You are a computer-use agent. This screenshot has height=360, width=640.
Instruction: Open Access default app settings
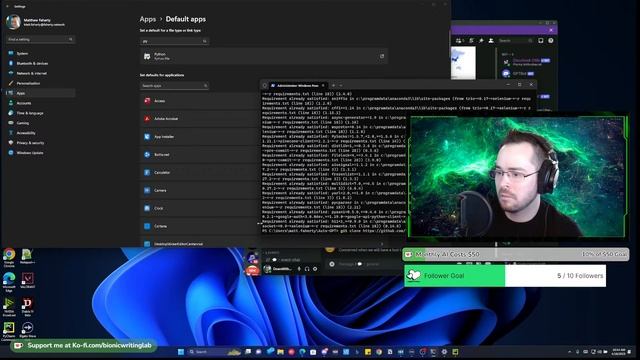click(200, 101)
